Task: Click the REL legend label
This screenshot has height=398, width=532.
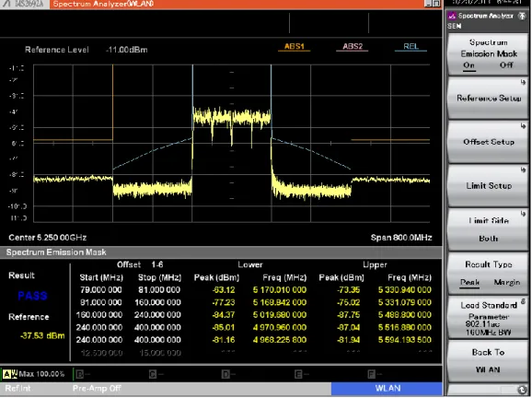Action: (x=411, y=46)
